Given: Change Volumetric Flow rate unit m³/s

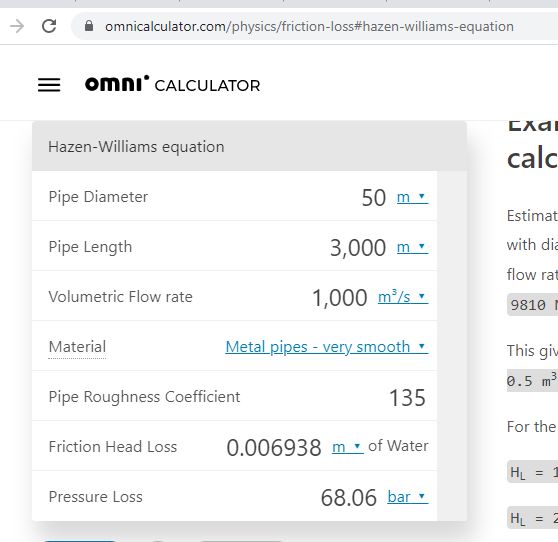Looking at the screenshot, I should (403, 297).
